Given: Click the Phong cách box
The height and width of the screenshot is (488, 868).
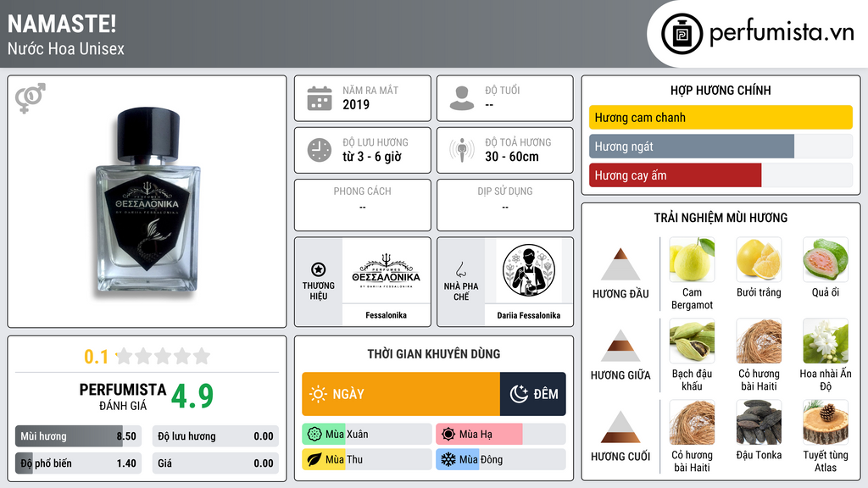Looking at the screenshot, I should click(363, 205).
